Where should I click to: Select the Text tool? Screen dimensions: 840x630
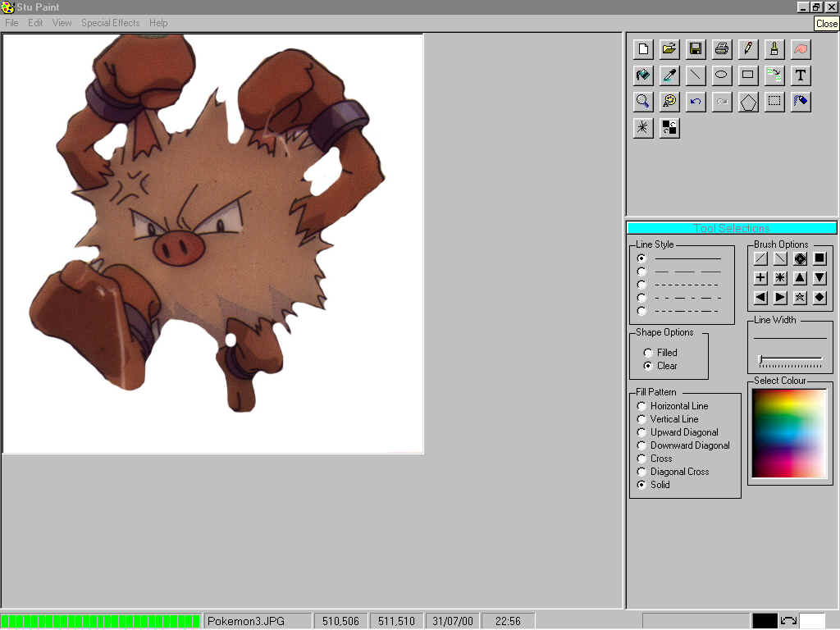[x=801, y=75]
